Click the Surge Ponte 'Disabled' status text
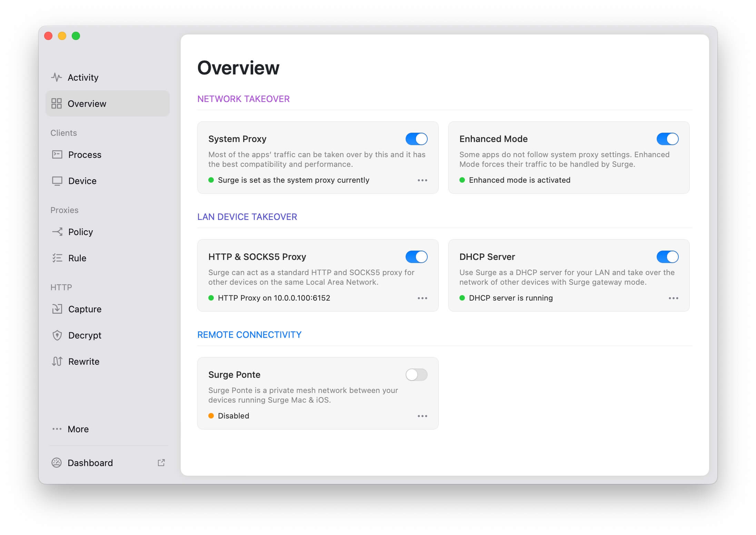756x535 pixels. click(233, 416)
